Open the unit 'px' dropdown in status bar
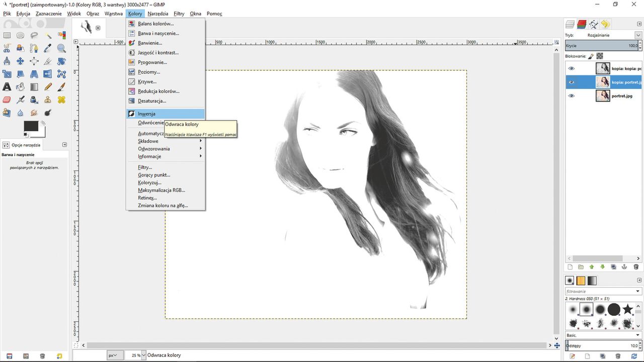Image resolution: width=644 pixels, height=362 pixels. (x=115, y=355)
